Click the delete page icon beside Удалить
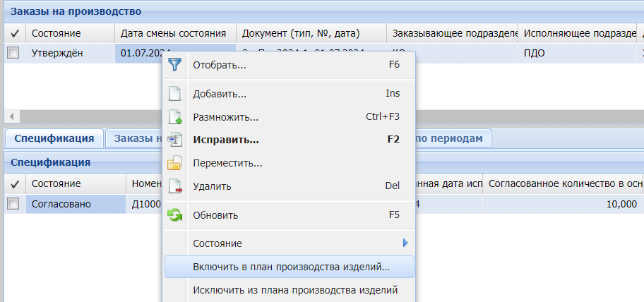644x302 pixels. click(174, 186)
